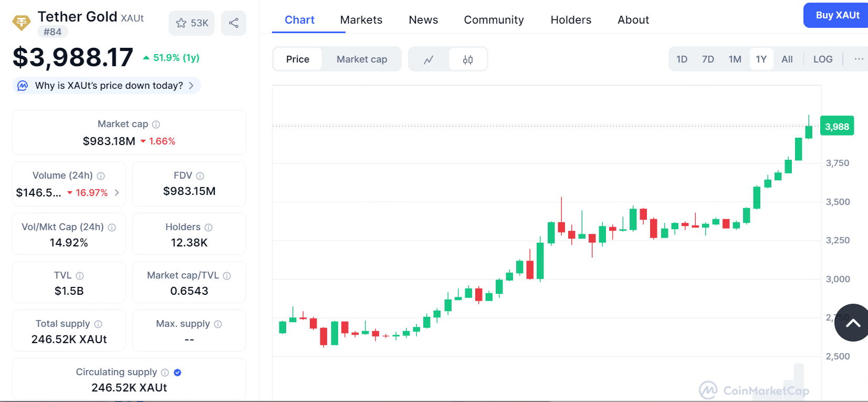868x402 pixels.
Task: Click the Buy XAUt button
Action: [837, 15]
